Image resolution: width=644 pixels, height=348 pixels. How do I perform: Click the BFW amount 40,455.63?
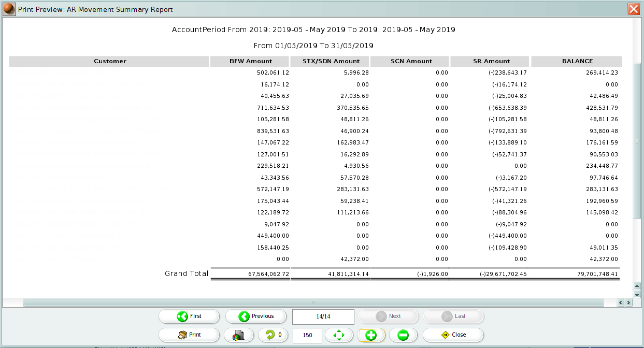tap(274, 96)
